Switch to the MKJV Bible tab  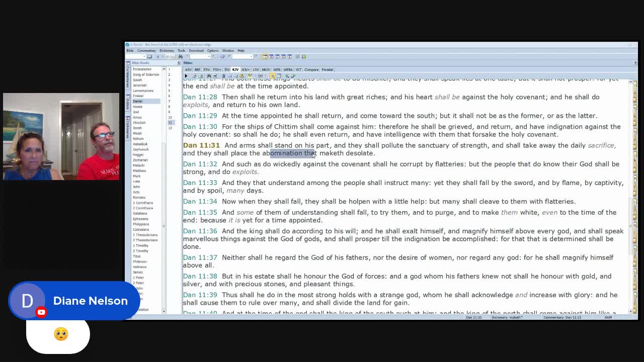coord(266,70)
